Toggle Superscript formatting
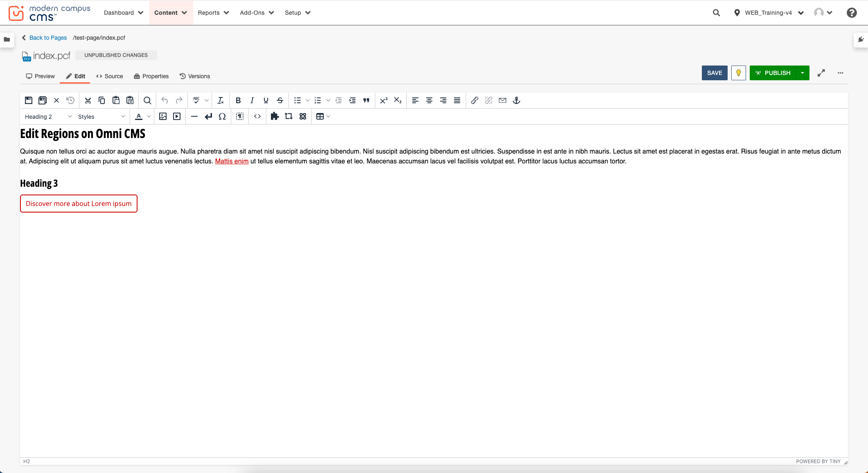Screen dimensions: 868x473 (384, 100)
